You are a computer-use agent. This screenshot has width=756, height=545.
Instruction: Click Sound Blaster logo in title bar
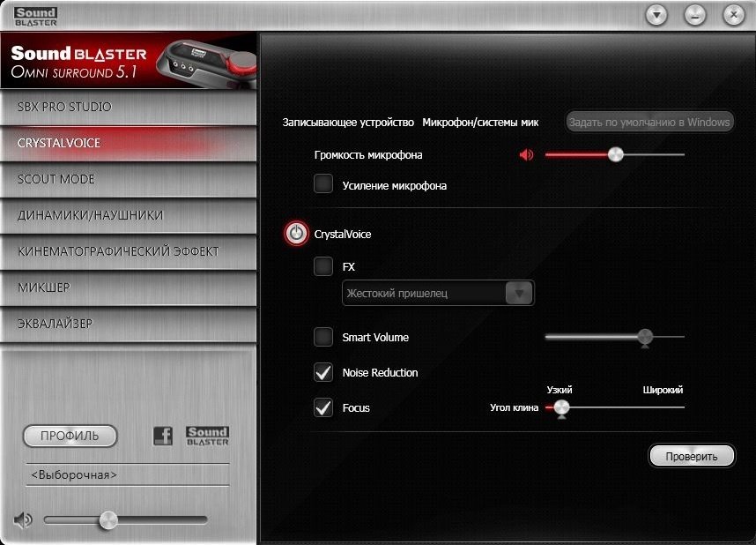coord(35,17)
